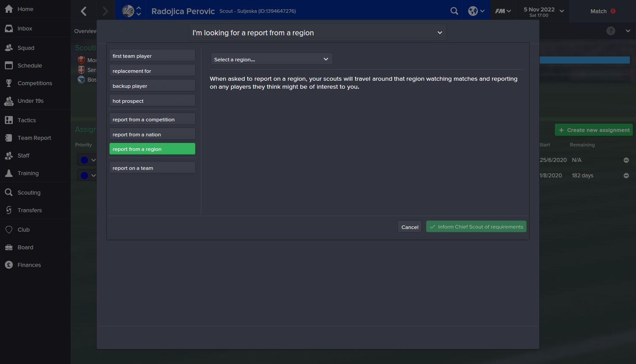Open first assignment's priority dropdown
Image resolution: width=636 pixels, height=364 pixels.
[87, 160]
